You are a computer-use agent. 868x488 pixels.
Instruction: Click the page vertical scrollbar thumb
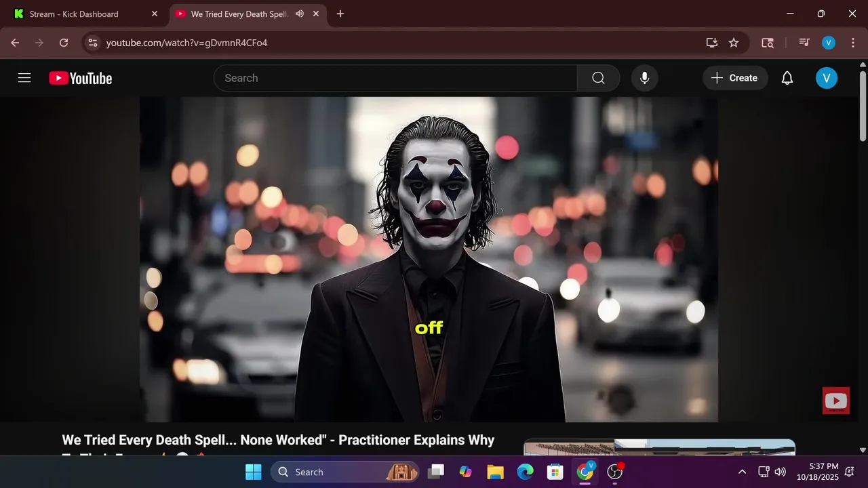point(863,105)
